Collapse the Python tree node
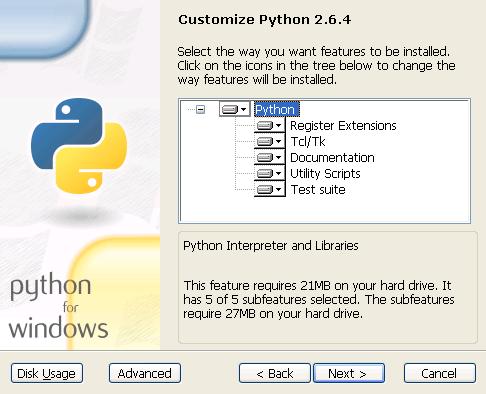 tap(200, 109)
